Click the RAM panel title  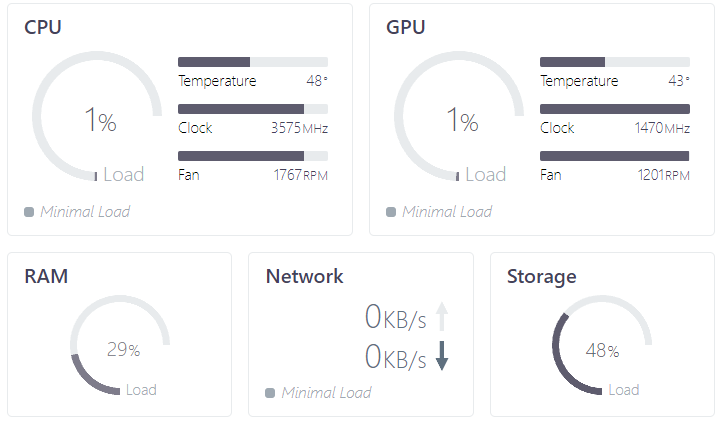click(x=46, y=277)
